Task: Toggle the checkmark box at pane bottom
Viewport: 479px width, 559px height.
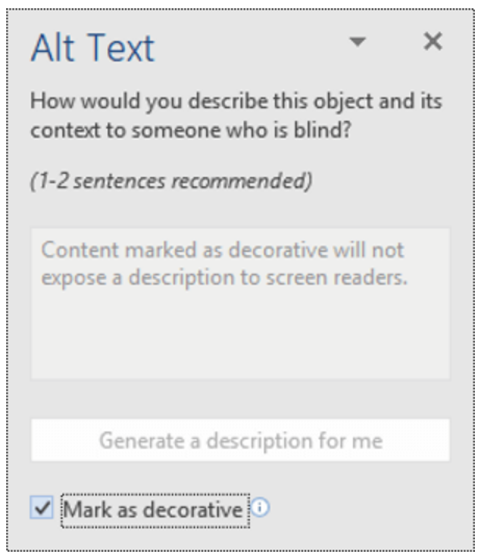Action: [x=42, y=507]
